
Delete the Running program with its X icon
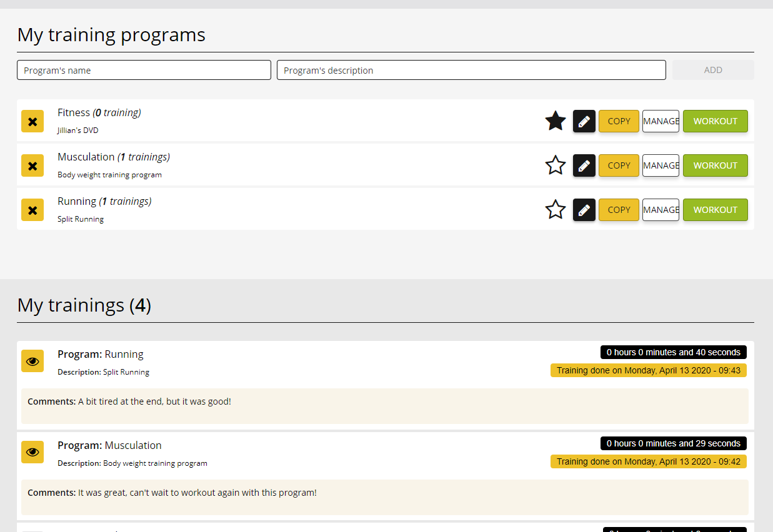32,210
